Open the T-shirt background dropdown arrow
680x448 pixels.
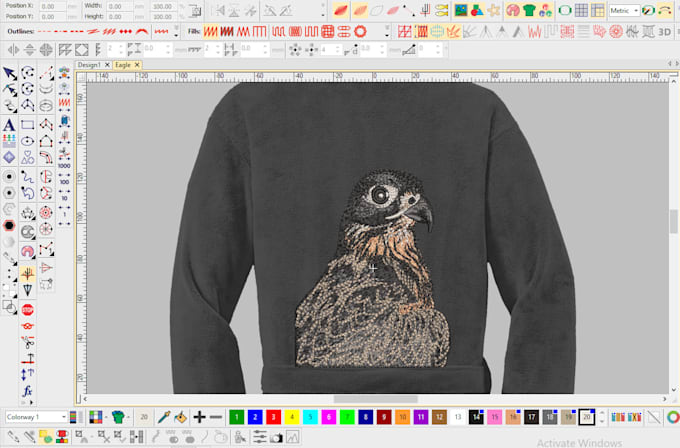point(129,418)
